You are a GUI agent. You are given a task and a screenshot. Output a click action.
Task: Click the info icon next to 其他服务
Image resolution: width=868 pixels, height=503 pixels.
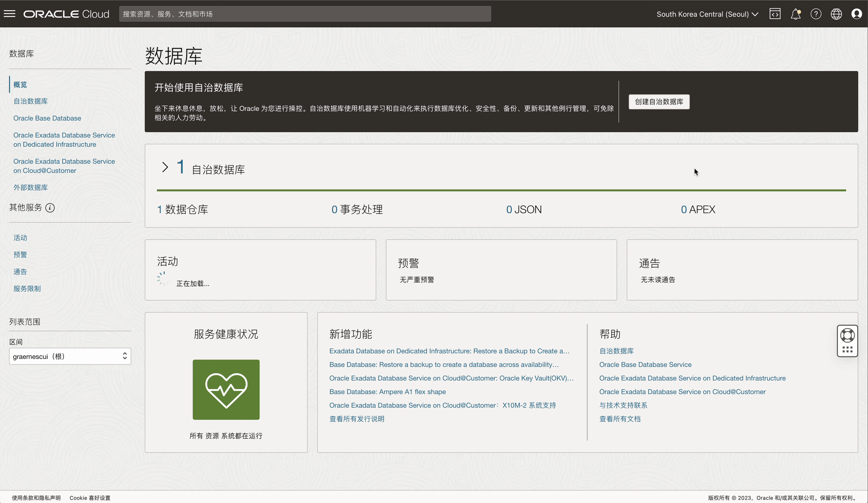pos(50,208)
